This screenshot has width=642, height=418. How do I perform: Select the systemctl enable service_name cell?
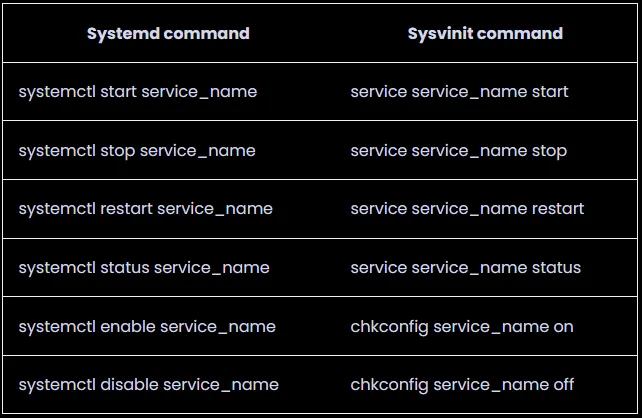pos(147,326)
